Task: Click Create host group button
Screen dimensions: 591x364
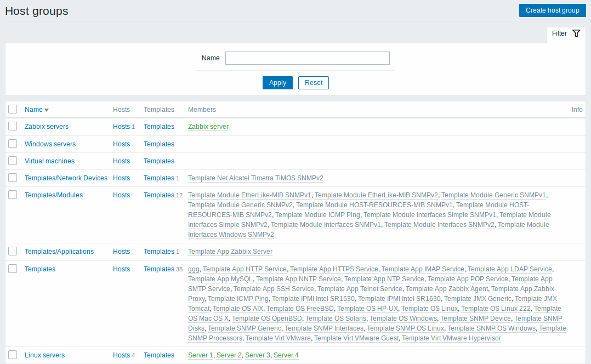Action: 553,10
